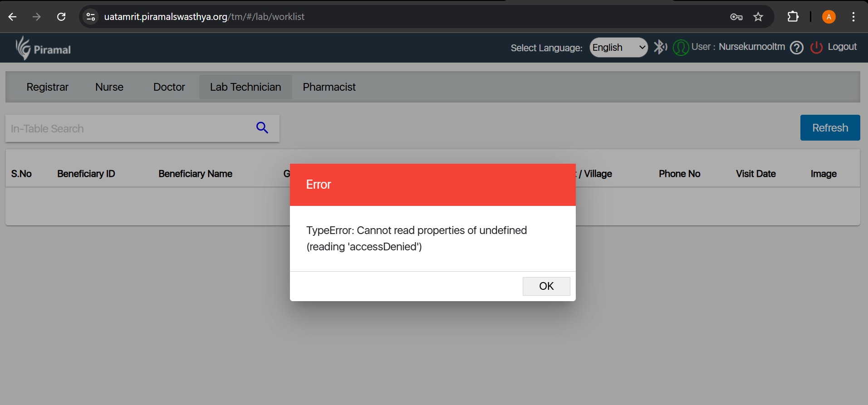This screenshot has height=405, width=868.
Task: View site information icon beside URL
Action: (91, 17)
